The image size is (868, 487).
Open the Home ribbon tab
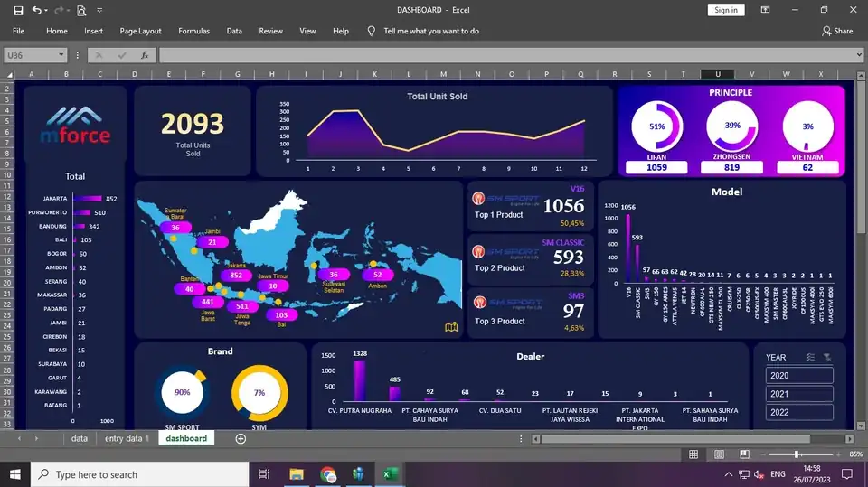pos(56,31)
